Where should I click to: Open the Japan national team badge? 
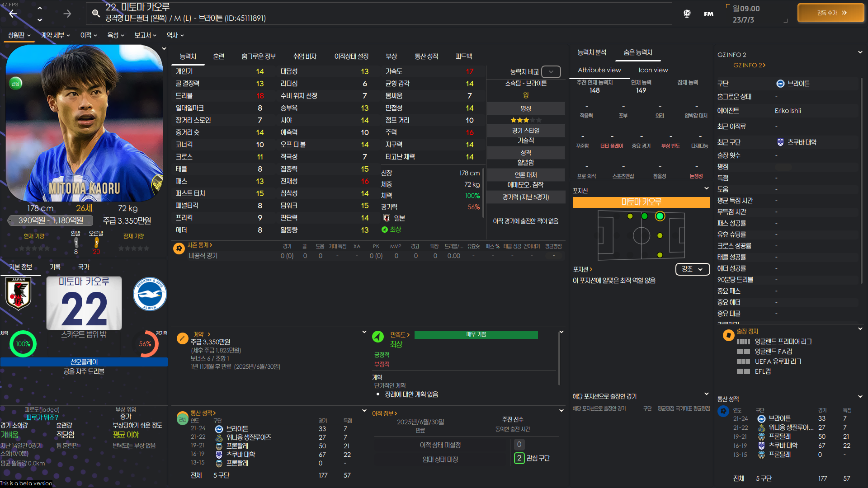pyautogui.click(x=18, y=293)
